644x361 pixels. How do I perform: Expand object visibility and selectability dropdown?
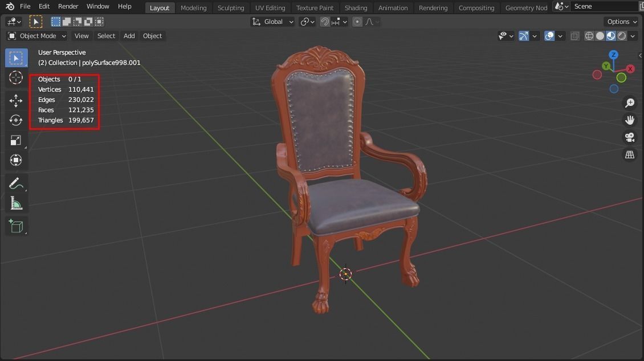pyautogui.click(x=506, y=36)
